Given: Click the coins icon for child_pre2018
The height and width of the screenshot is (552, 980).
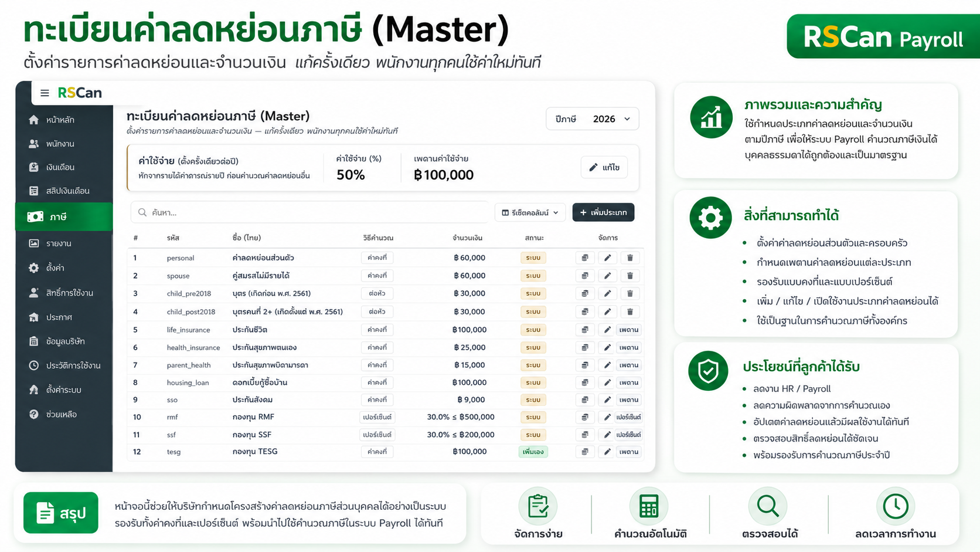Looking at the screenshot, I should (585, 293).
